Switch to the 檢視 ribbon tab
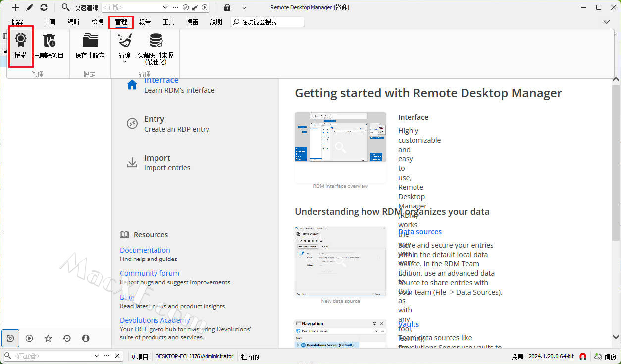Image resolution: width=621 pixels, height=364 pixels. (x=97, y=22)
